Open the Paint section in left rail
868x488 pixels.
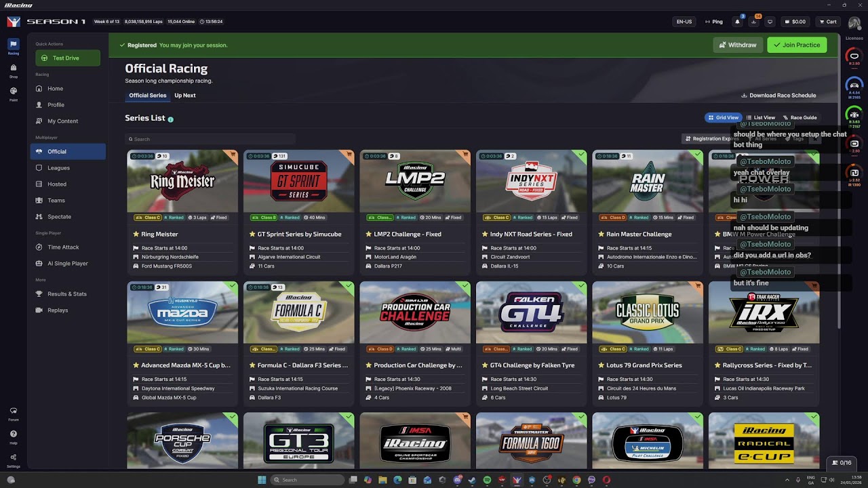14,93
